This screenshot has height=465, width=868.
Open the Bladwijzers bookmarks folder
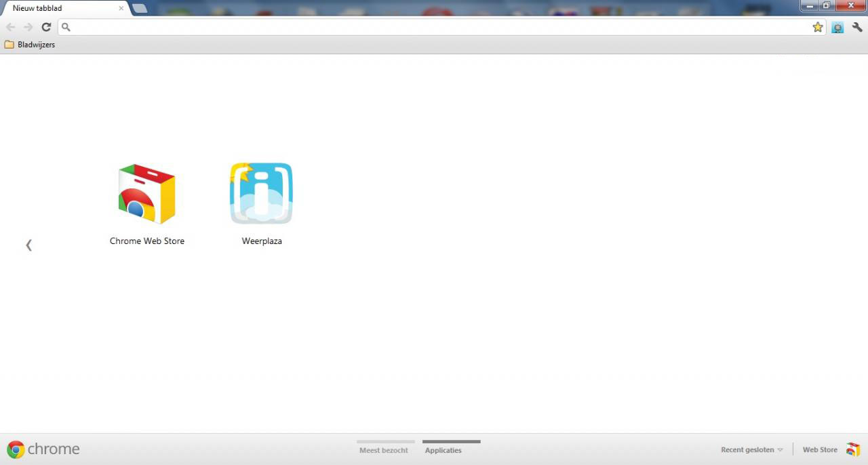click(30, 45)
